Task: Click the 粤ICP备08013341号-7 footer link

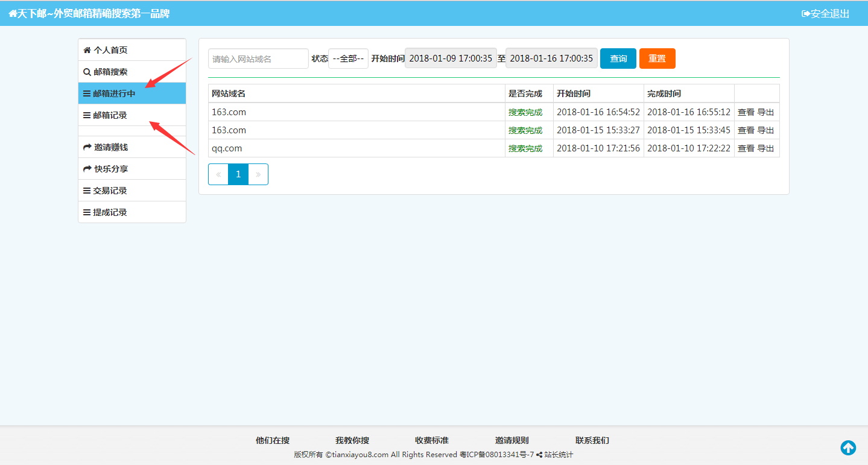Action: tap(496, 455)
